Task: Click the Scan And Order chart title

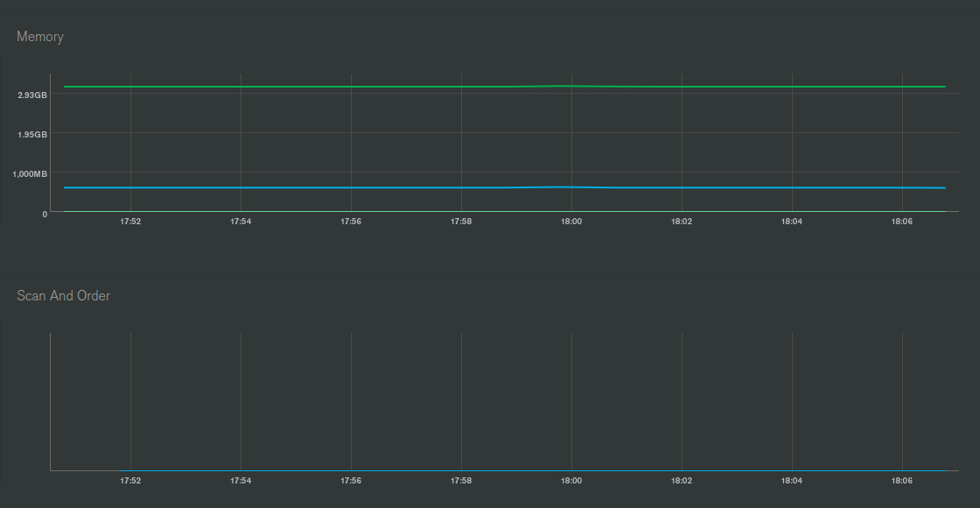Action: tap(63, 296)
